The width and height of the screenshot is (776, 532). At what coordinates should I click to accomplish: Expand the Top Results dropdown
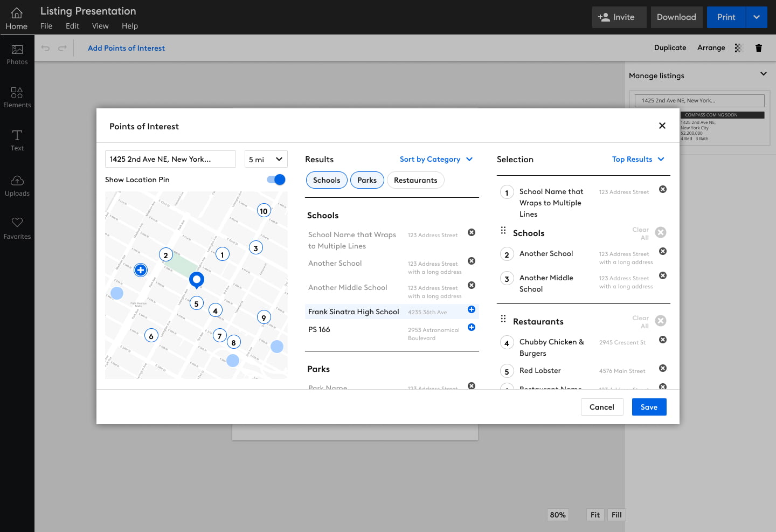click(x=638, y=159)
